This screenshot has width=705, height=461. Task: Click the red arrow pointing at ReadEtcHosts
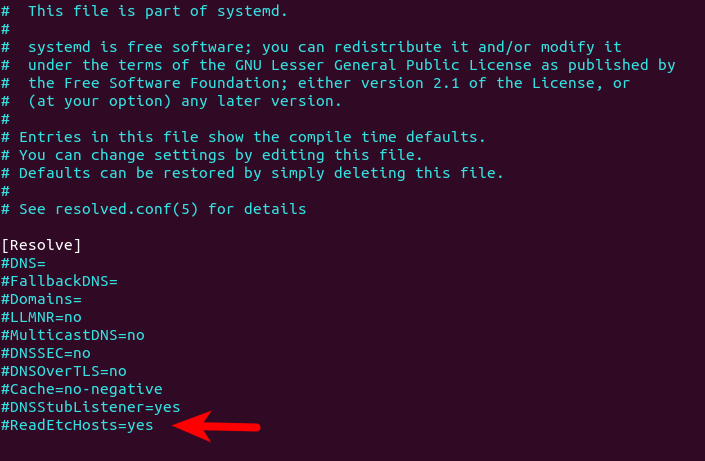click(x=216, y=427)
